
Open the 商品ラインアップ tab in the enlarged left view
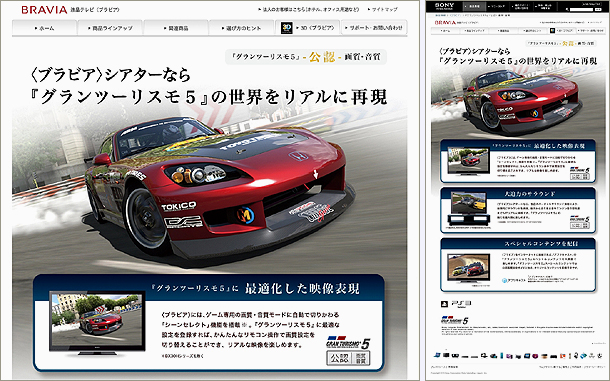110,28
